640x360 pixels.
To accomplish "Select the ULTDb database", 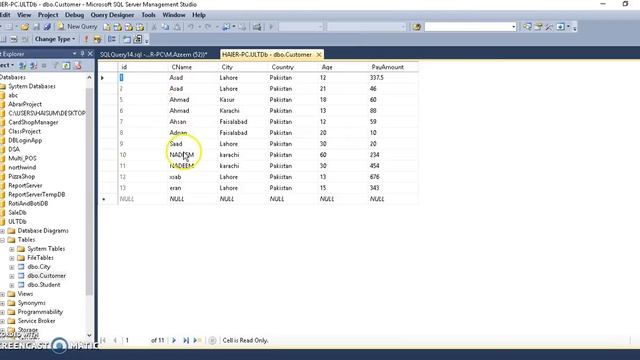I will [x=17, y=222].
